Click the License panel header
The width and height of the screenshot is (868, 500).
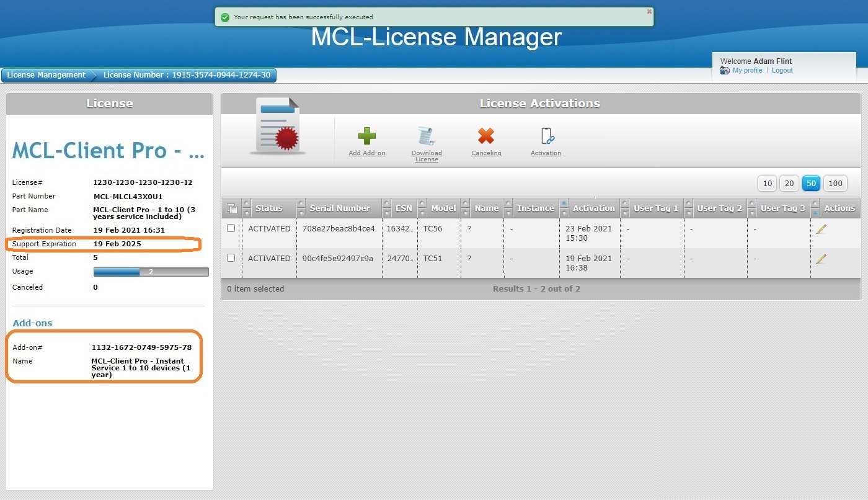(110, 104)
